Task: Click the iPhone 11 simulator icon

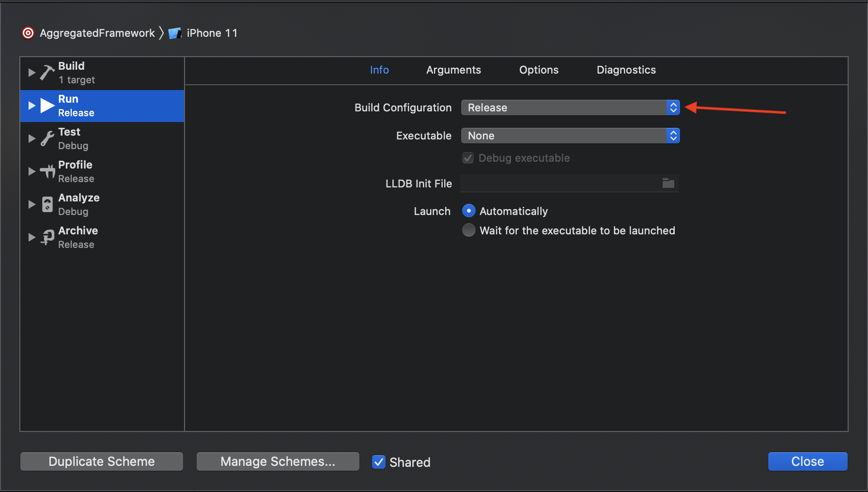Action: [175, 33]
